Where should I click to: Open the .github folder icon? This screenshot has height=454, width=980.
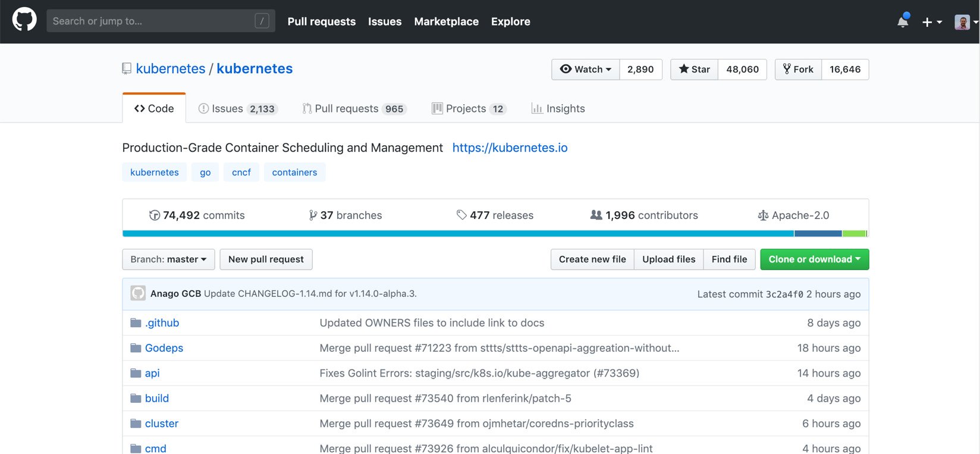[x=136, y=323]
